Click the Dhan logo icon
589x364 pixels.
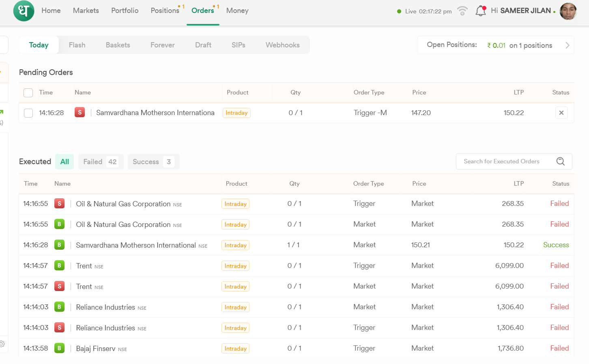click(x=24, y=11)
